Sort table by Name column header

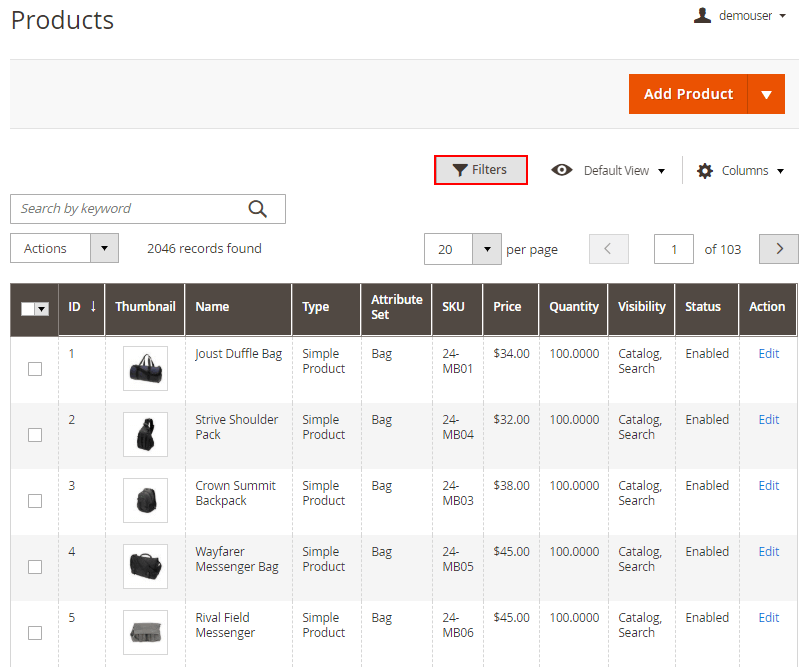(x=212, y=307)
